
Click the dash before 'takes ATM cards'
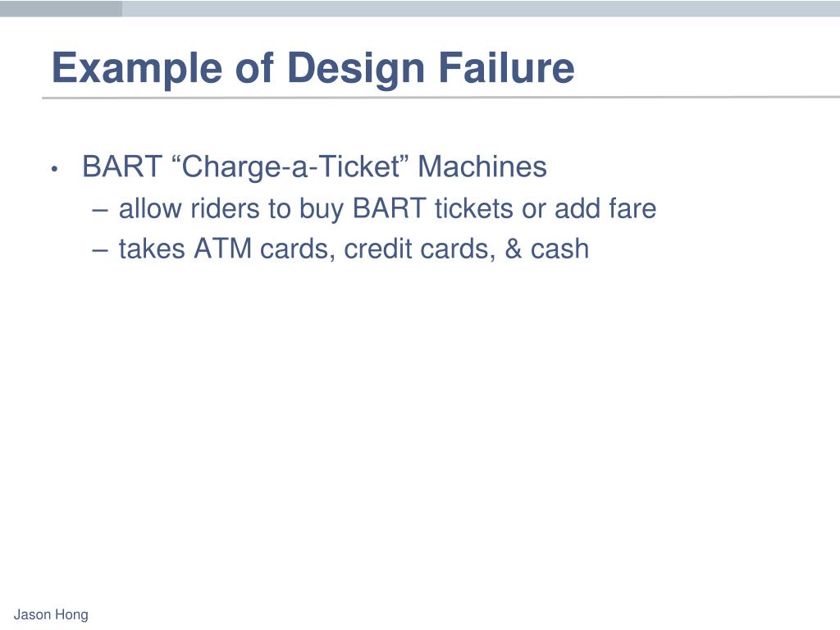point(100,250)
